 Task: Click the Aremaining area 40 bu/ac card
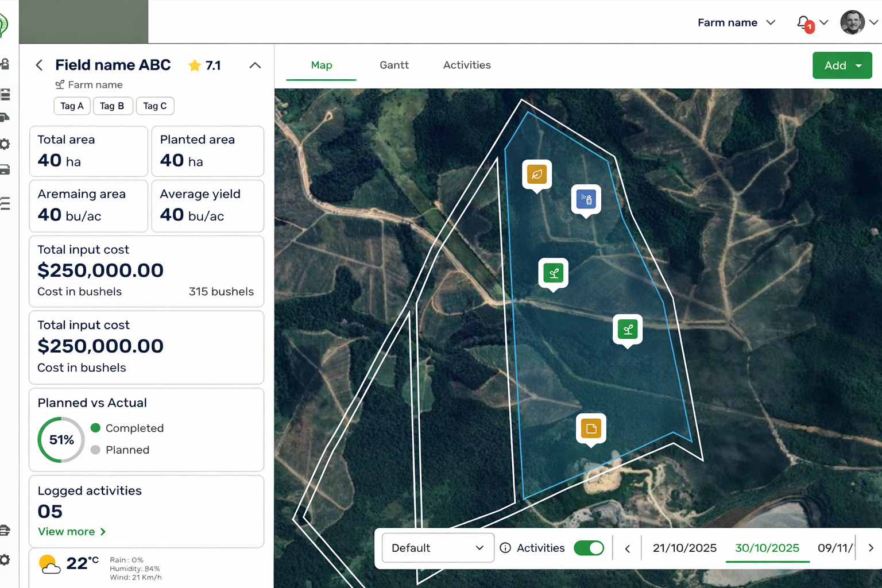point(88,206)
